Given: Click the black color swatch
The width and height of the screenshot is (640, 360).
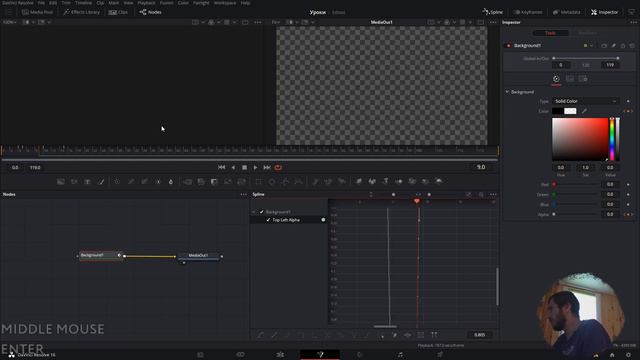Looking at the screenshot, I should pyautogui.click(x=558, y=111).
